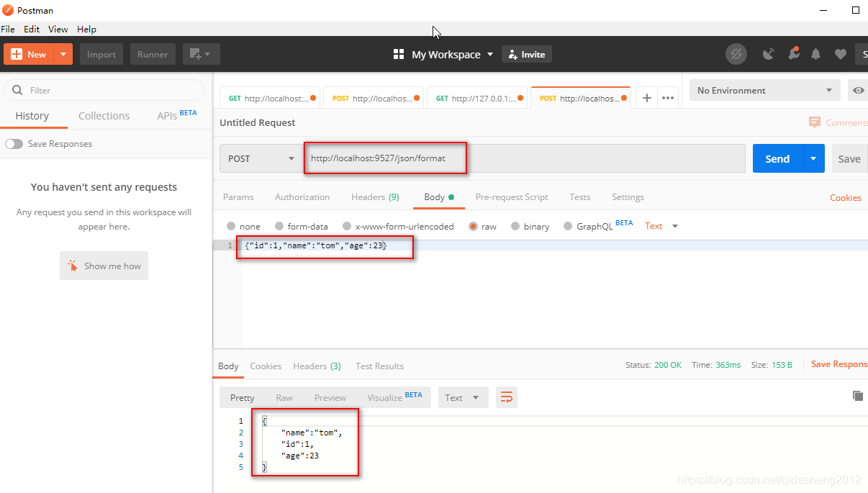Open the File menu
Image resolution: width=868 pixels, height=493 pixels.
(x=8, y=30)
